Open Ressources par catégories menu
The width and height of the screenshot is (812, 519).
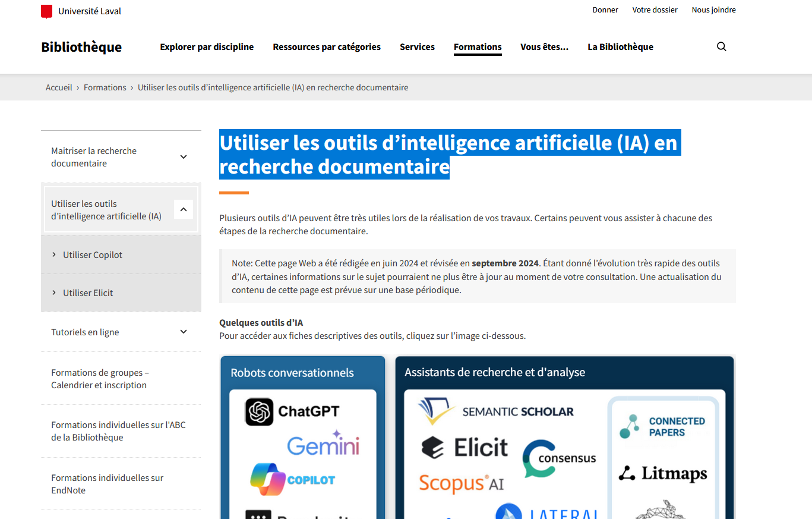[327, 47]
